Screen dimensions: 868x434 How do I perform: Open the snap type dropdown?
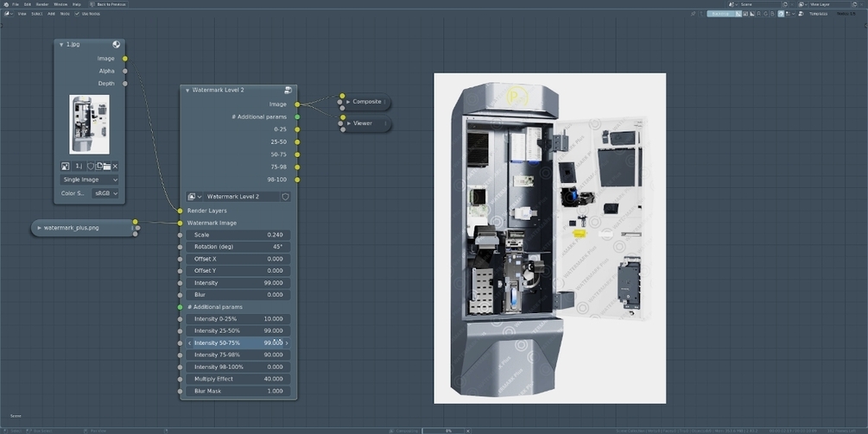click(790, 14)
